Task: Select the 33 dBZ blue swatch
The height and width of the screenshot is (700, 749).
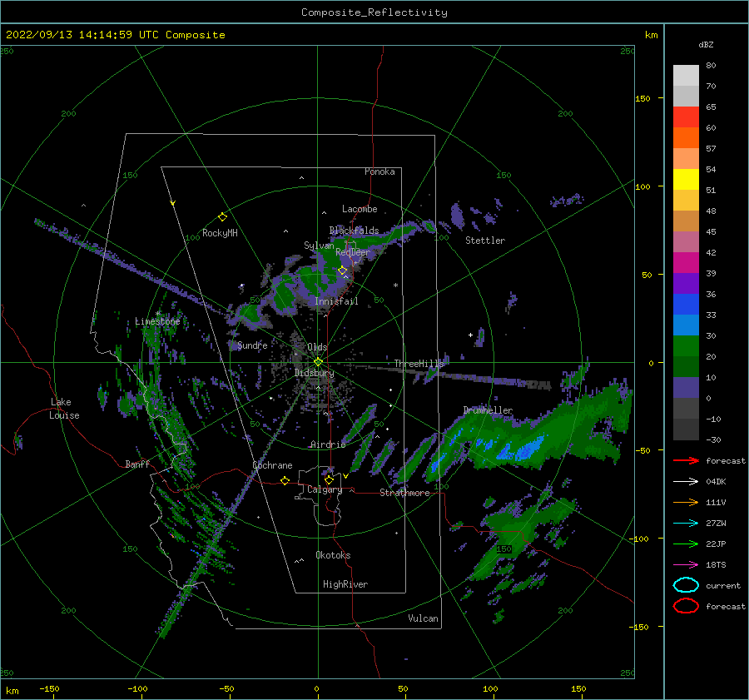Action: [686, 325]
